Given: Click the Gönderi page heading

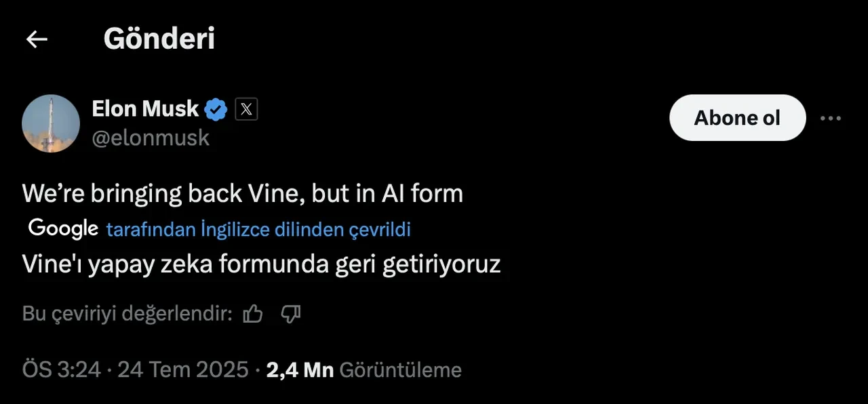Looking at the screenshot, I should pos(159,39).
